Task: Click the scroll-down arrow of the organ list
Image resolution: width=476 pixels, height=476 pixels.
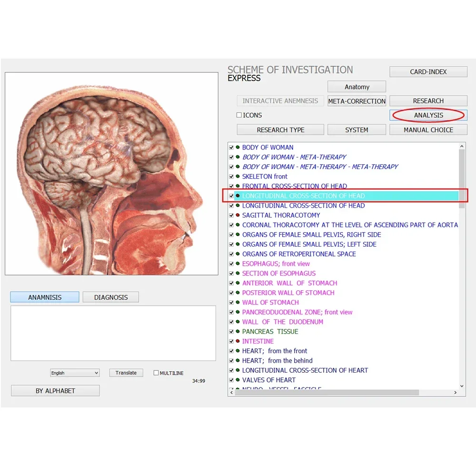Action: [x=462, y=386]
